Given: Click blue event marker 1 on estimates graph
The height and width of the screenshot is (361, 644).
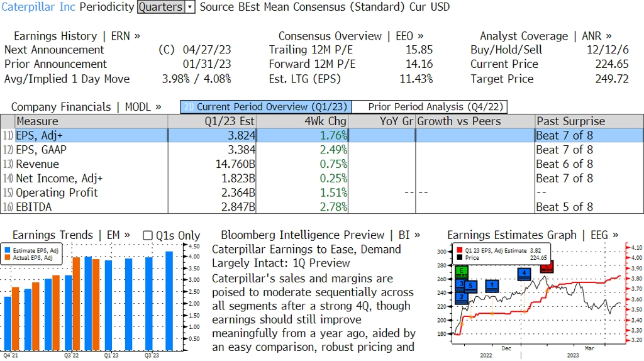Looking at the screenshot, I should point(492,286).
